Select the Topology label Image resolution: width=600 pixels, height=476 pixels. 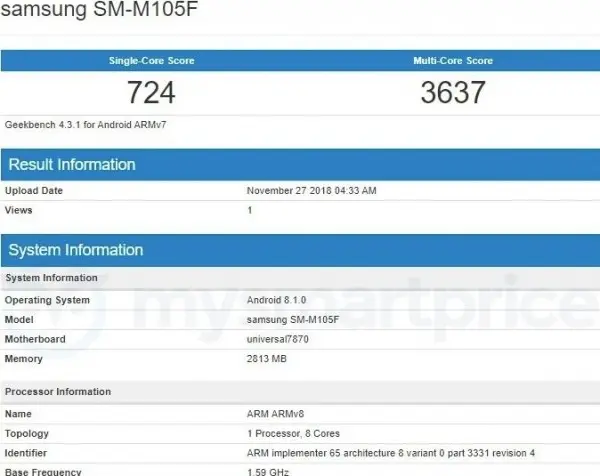click(x=27, y=434)
